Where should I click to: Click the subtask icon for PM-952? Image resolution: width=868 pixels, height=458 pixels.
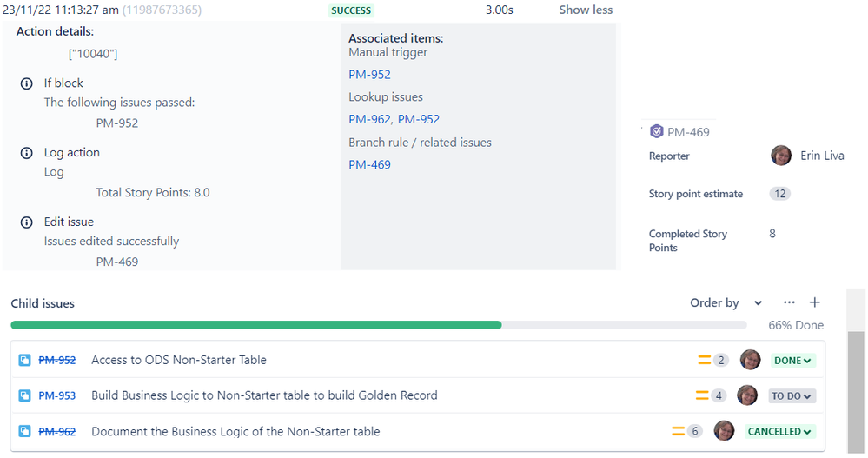[x=24, y=361]
